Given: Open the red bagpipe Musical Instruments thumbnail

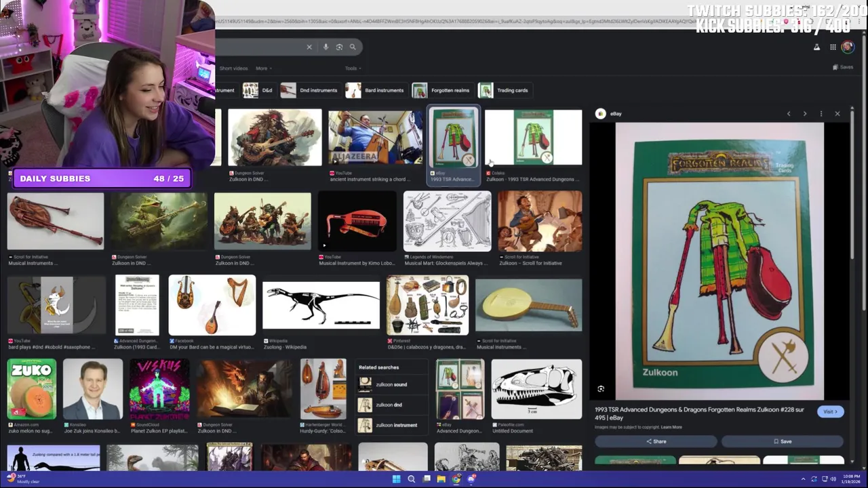Looking at the screenshot, I should [x=56, y=222].
